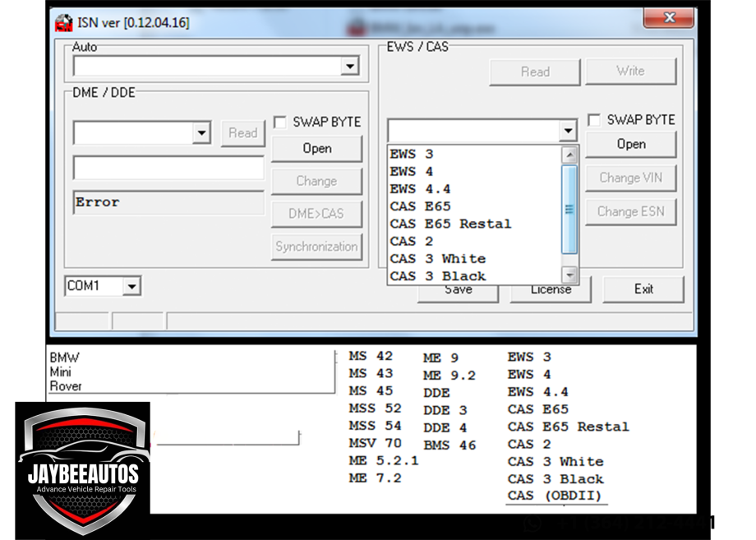Click BMS 46 in the lower list
This screenshot has width=756, height=540.
(x=449, y=445)
